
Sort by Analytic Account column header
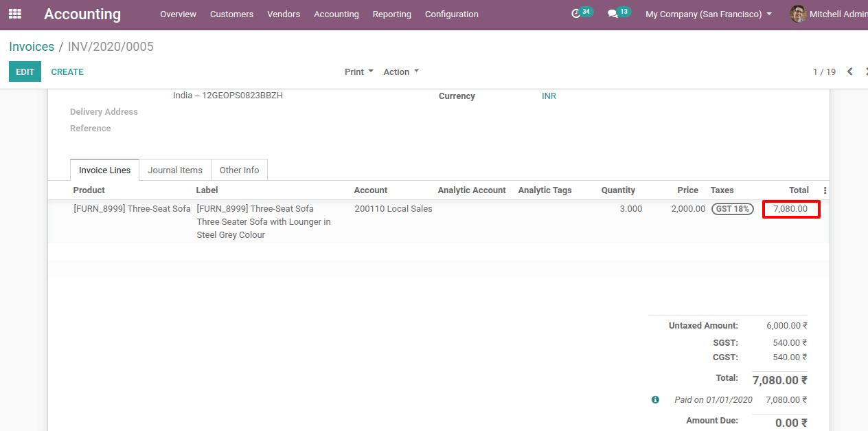472,190
